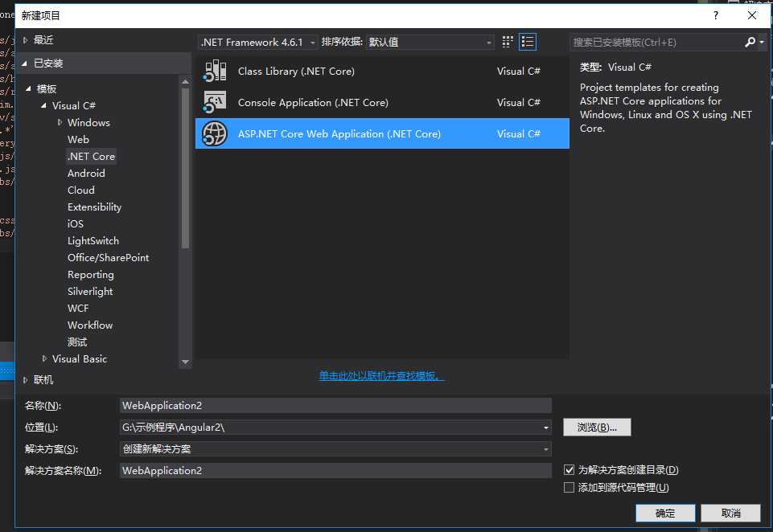Select the Reporting category

pos(91,274)
